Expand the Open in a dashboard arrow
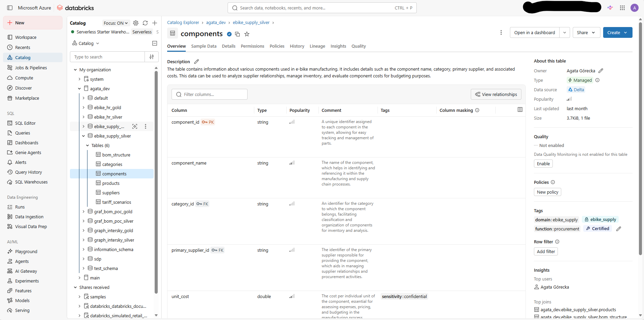 click(x=565, y=32)
